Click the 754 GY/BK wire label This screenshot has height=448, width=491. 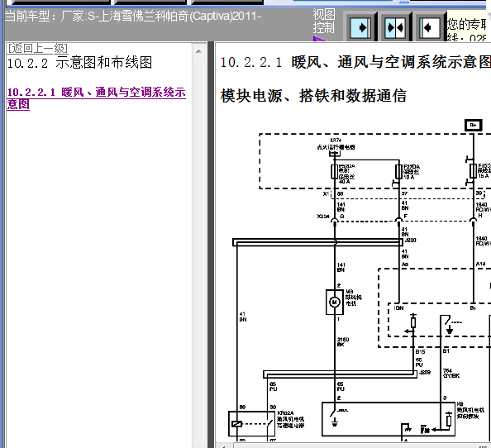[451, 373]
